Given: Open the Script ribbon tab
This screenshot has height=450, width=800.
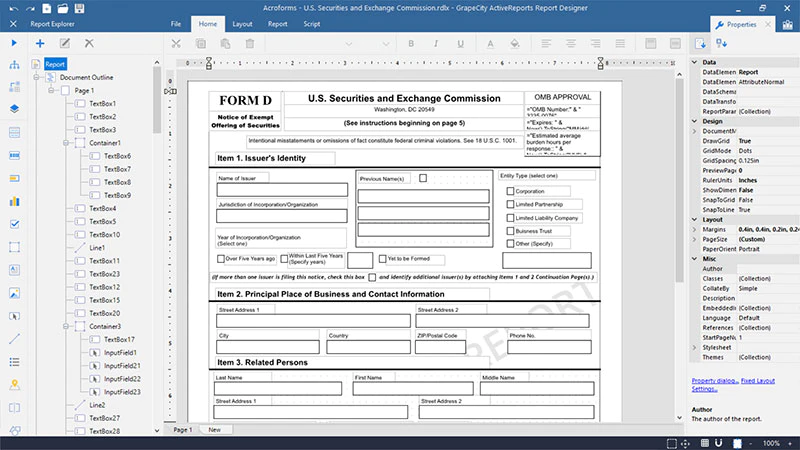Looking at the screenshot, I should pyautogui.click(x=312, y=24).
